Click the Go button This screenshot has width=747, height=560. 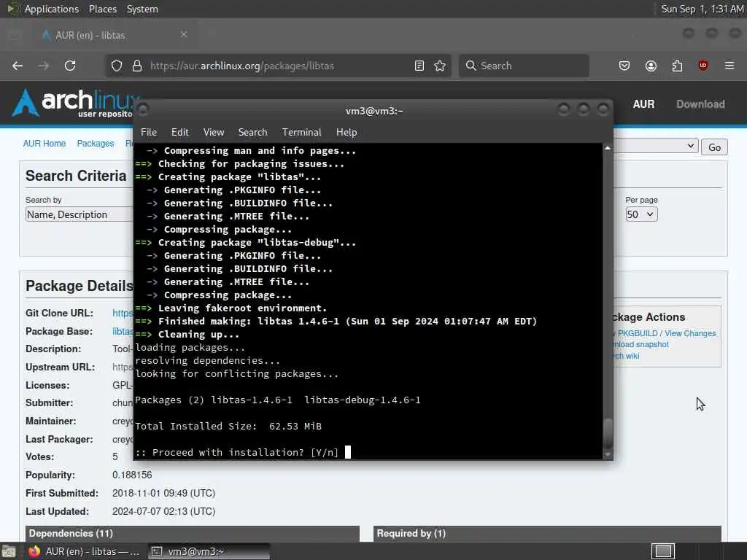pyautogui.click(x=714, y=147)
